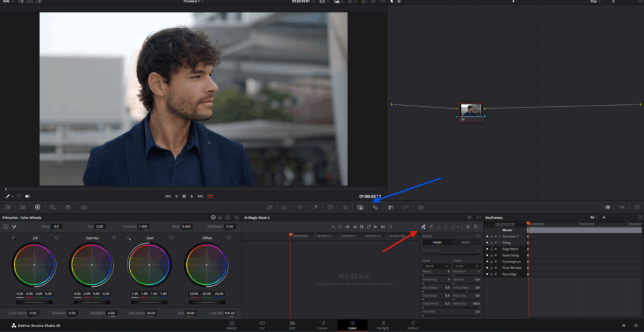
Task: Open the Keyframes All dropdown
Action: (x=594, y=218)
